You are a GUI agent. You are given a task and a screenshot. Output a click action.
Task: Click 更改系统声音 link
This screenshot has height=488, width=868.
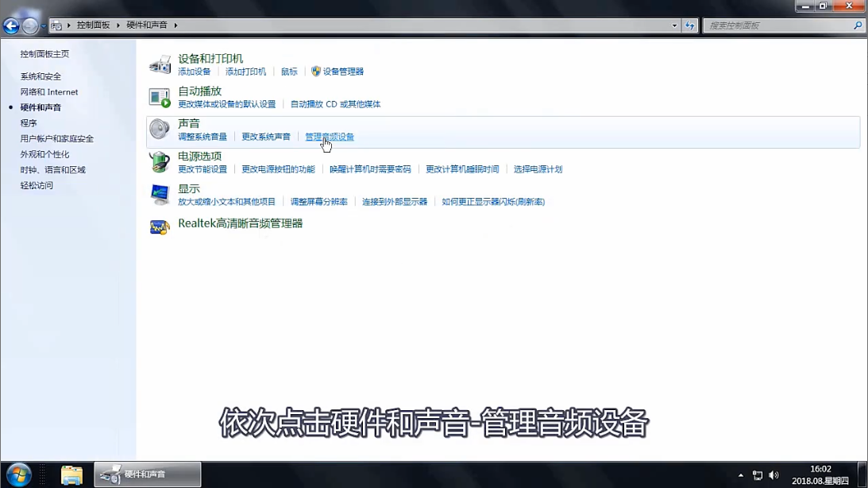(266, 136)
